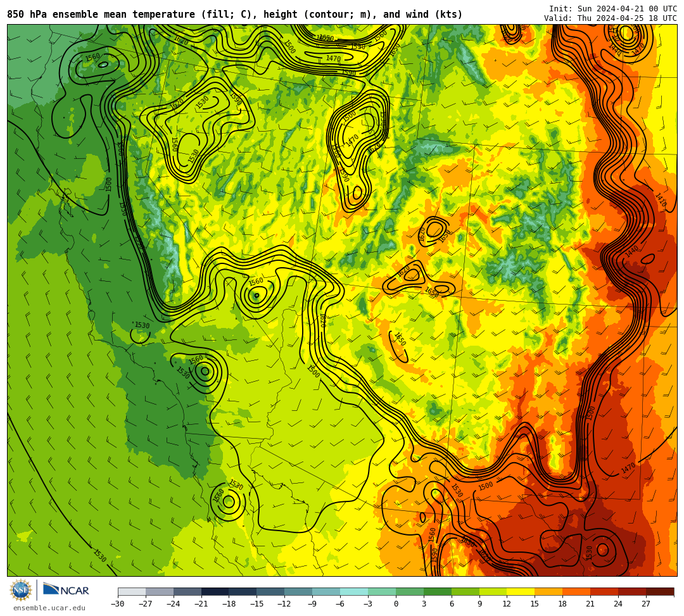Pick the darkest brown swatch above 27

[660, 591]
